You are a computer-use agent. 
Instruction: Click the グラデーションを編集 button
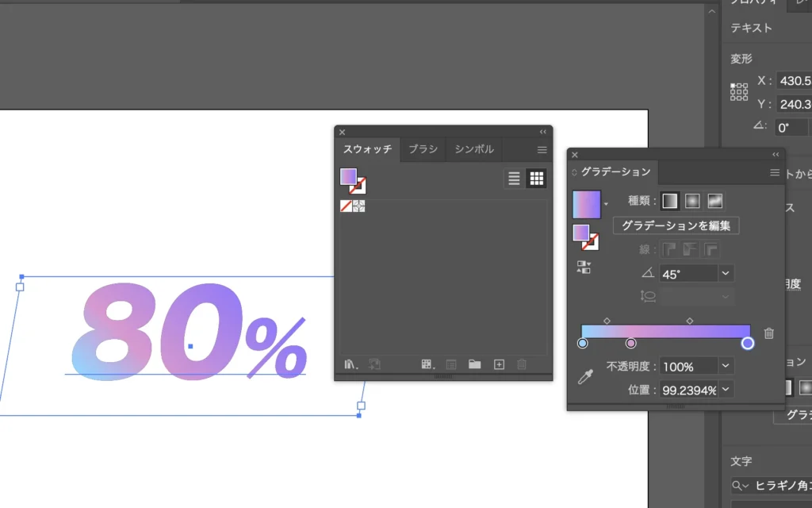[676, 225]
